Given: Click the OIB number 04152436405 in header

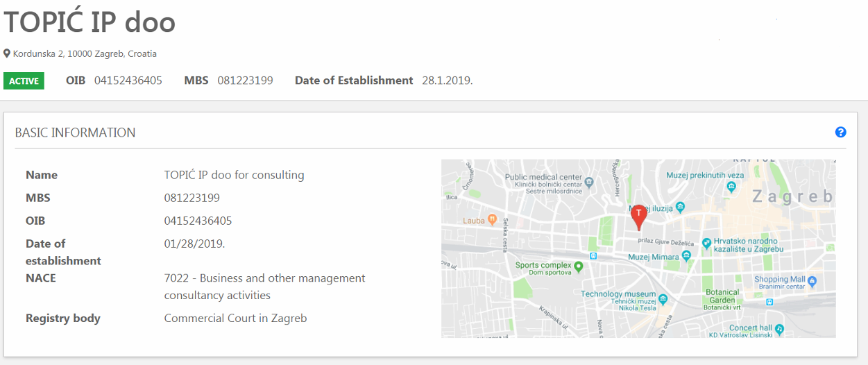Looking at the screenshot, I should pyautogui.click(x=128, y=80).
